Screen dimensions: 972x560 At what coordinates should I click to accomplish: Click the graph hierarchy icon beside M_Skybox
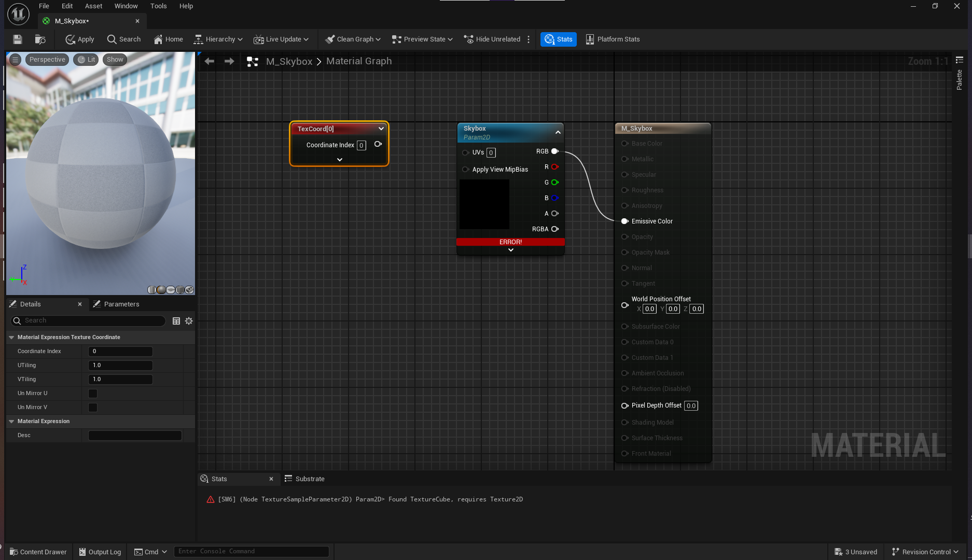pos(253,62)
